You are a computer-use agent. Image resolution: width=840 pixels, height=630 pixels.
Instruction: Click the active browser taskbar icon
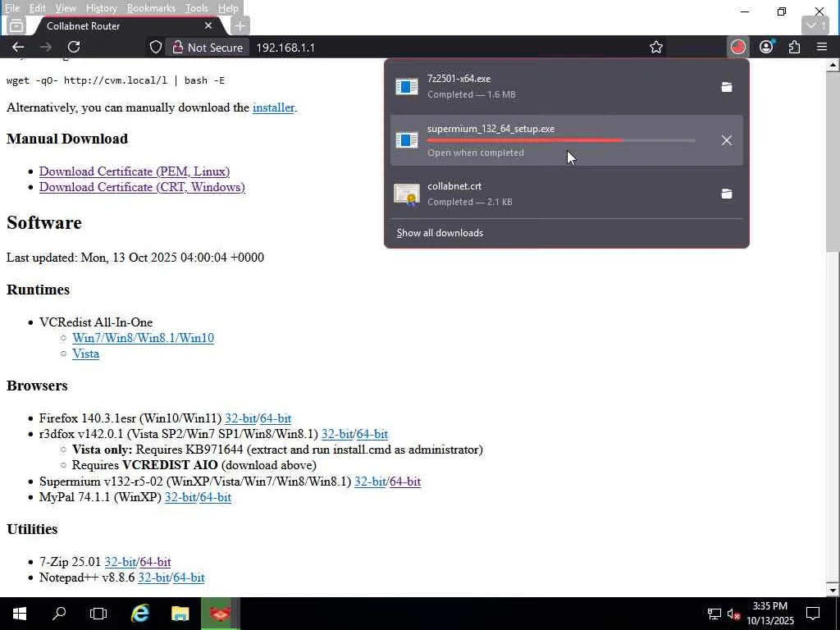[x=220, y=614]
